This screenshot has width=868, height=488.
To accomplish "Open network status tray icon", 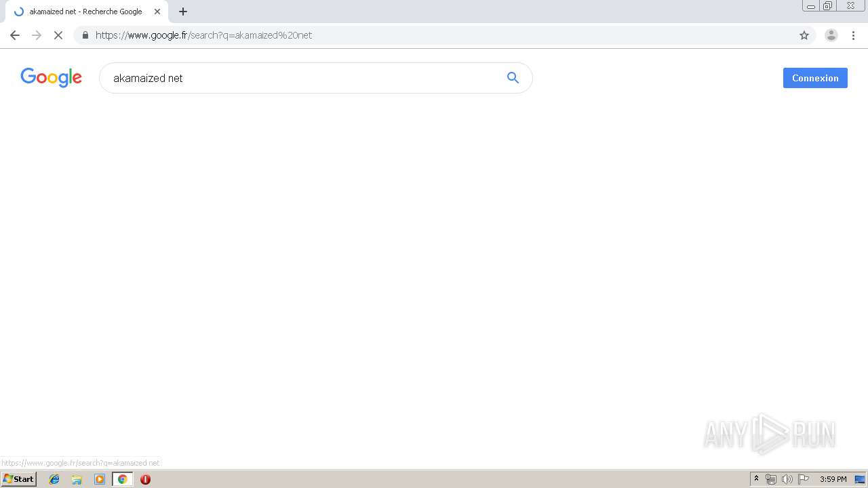I will (x=771, y=479).
